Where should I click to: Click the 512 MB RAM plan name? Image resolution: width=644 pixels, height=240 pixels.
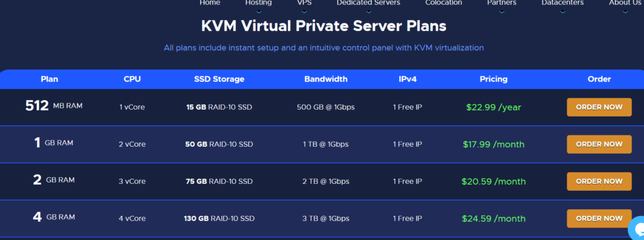[54, 106]
